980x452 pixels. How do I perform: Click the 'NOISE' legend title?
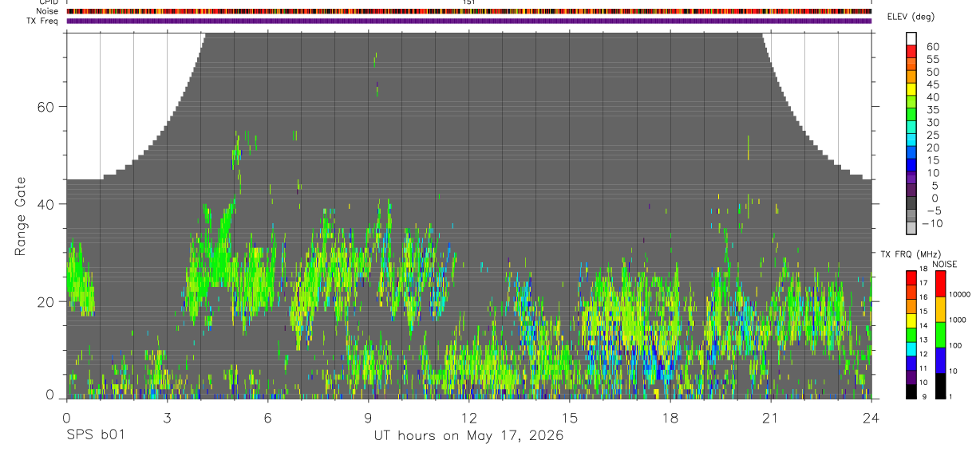click(x=944, y=264)
